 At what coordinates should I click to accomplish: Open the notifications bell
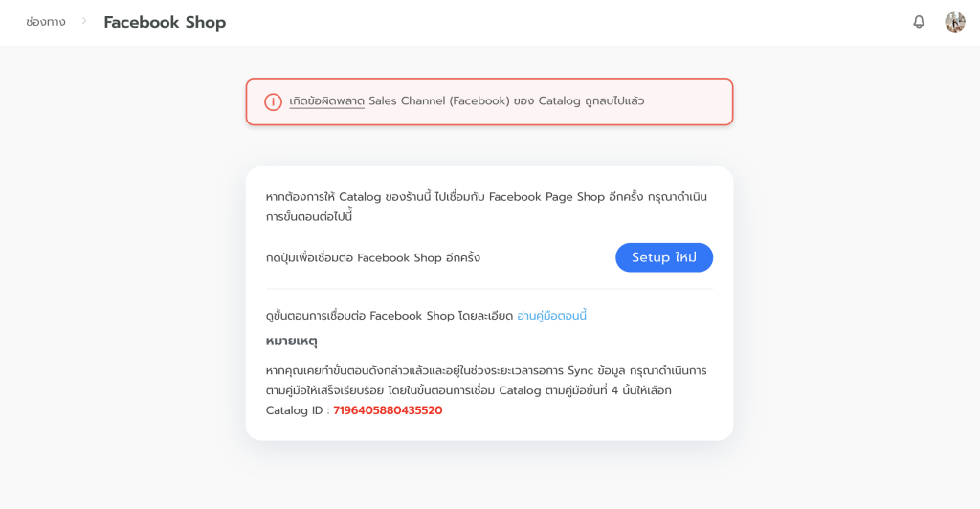coord(919,22)
